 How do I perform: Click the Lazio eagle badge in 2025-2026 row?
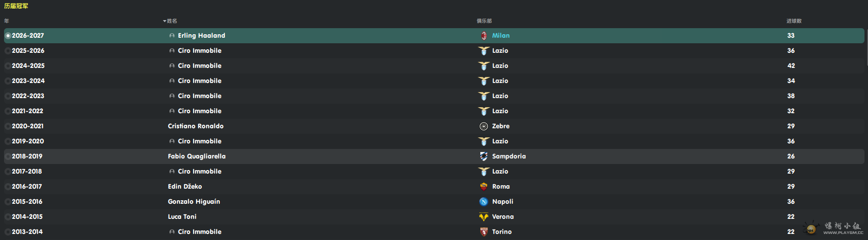pos(484,51)
